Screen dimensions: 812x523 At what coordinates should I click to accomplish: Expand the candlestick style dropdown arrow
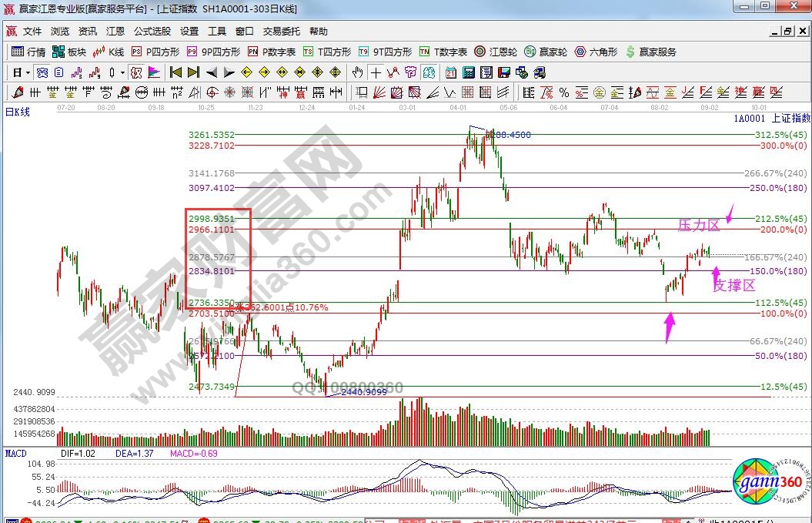[123, 72]
